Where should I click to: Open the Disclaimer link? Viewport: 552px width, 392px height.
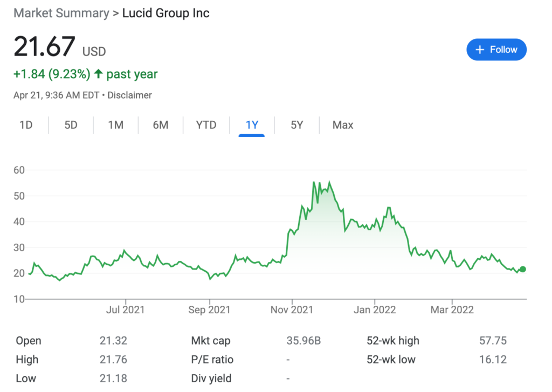[129, 95]
